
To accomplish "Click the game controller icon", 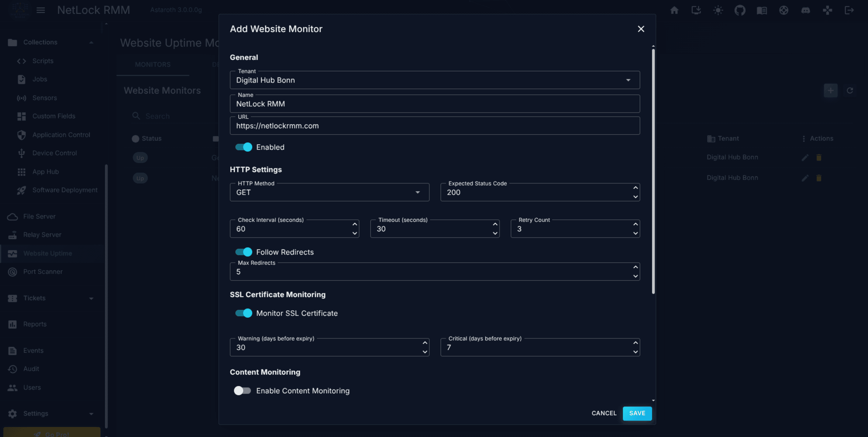I will click(828, 10).
